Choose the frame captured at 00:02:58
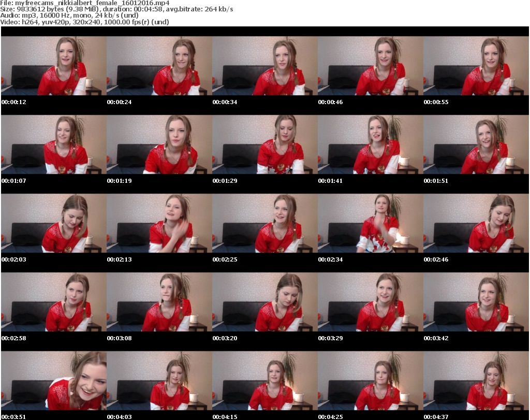 click(x=54, y=302)
